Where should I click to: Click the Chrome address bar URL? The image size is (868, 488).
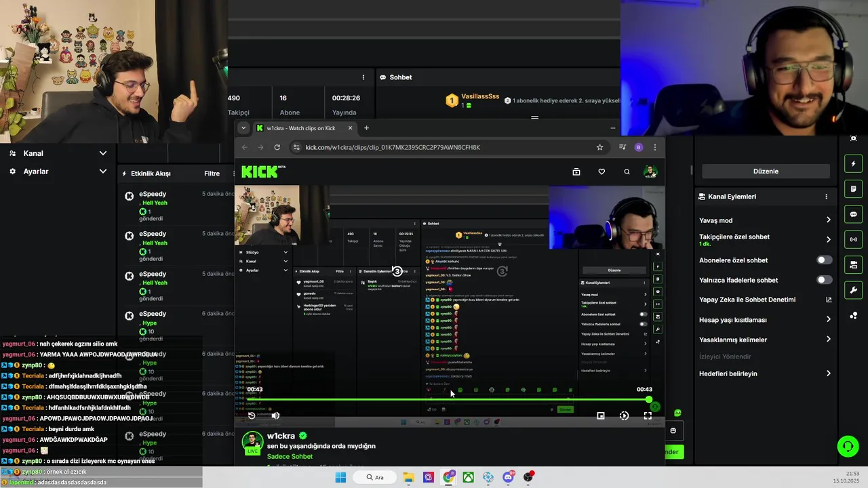pyautogui.click(x=393, y=147)
